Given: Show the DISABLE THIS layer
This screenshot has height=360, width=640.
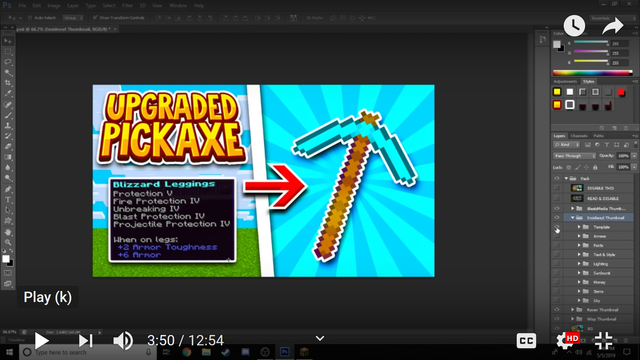Looking at the screenshot, I should (x=557, y=188).
